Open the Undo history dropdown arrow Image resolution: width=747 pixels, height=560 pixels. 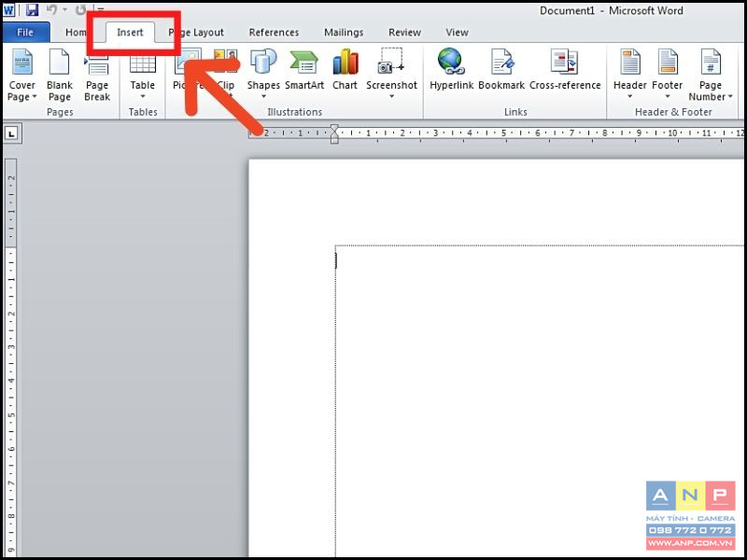click(x=65, y=9)
